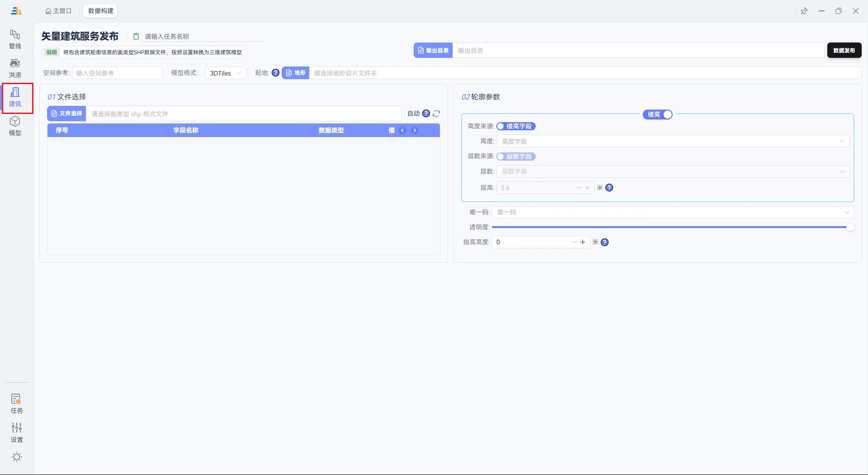Image resolution: width=868 pixels, height=475 pixels.
Task: Pin the window with the pin icon
Action: [x=804, y=11]
